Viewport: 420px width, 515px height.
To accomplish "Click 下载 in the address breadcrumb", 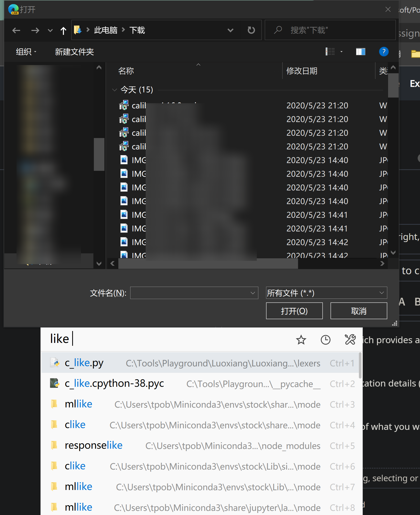I will pyautogui.click(x=137, y=30).
